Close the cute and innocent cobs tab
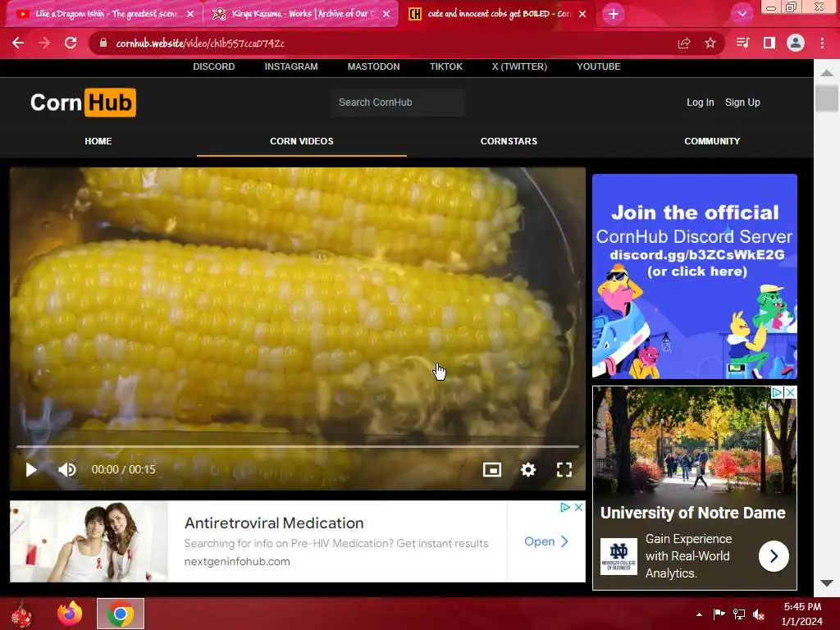The width and height of the screenshot is (840, 630). tap(582, 14)
